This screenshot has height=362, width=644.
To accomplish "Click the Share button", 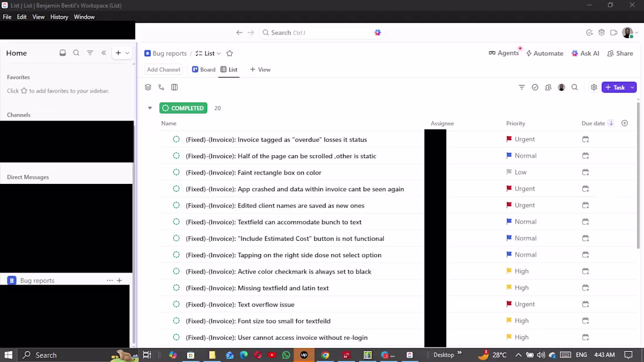I will tap(620, 53).
